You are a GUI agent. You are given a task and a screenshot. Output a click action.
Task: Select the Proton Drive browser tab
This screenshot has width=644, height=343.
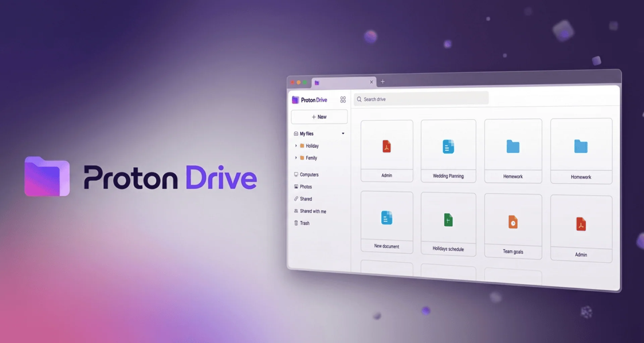click(344, 82)
